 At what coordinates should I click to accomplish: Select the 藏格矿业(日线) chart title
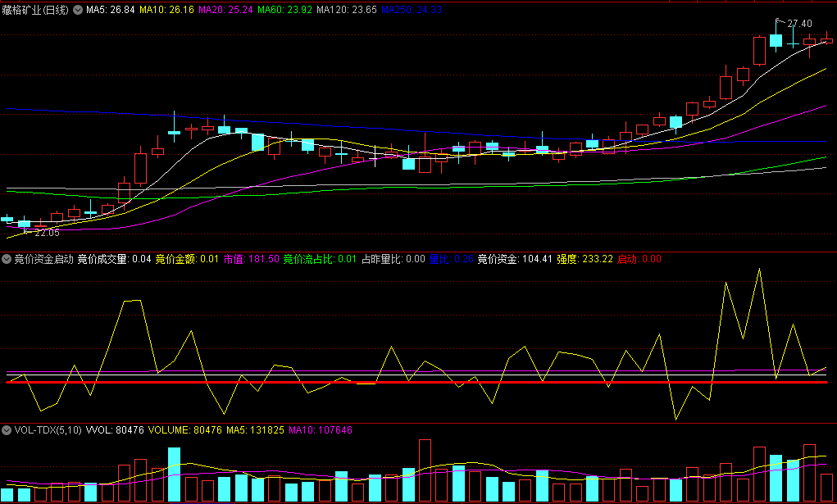35,10
